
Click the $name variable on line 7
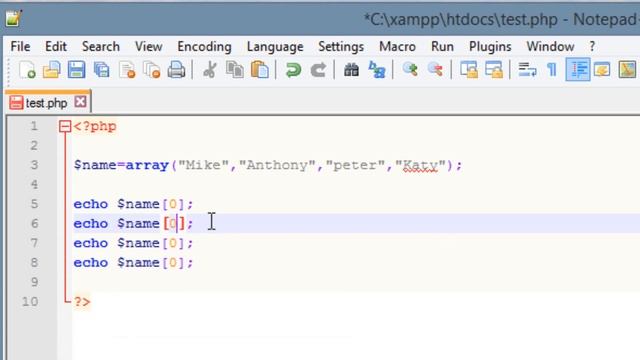(x=138, y=243)
